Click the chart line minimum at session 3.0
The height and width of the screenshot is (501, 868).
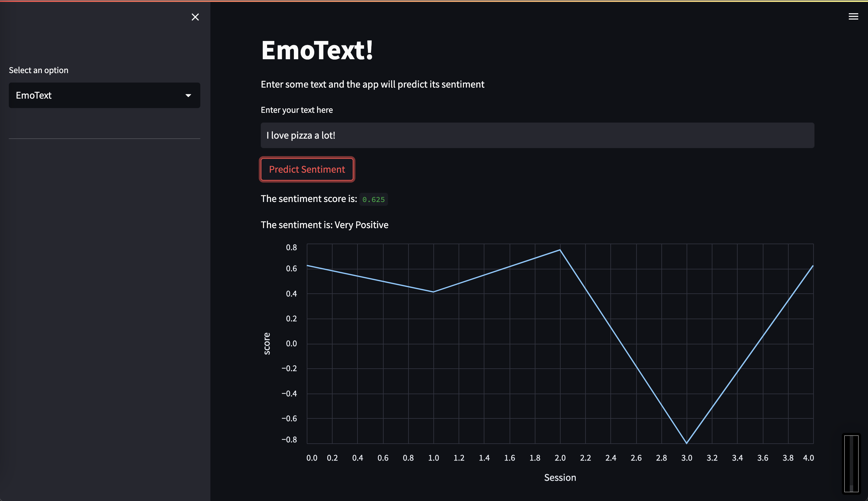pos(686,443)
